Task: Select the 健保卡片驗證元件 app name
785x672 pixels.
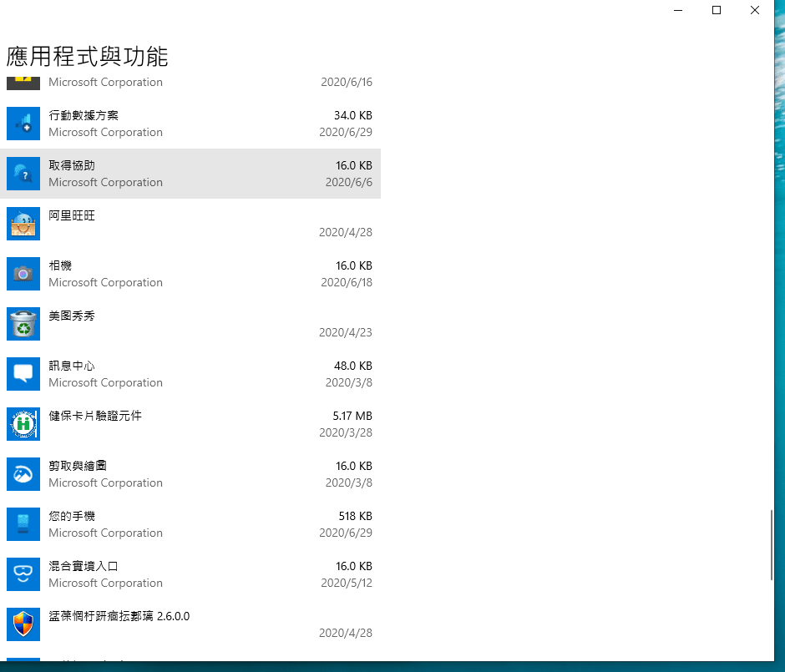Action: pos(95,416)
